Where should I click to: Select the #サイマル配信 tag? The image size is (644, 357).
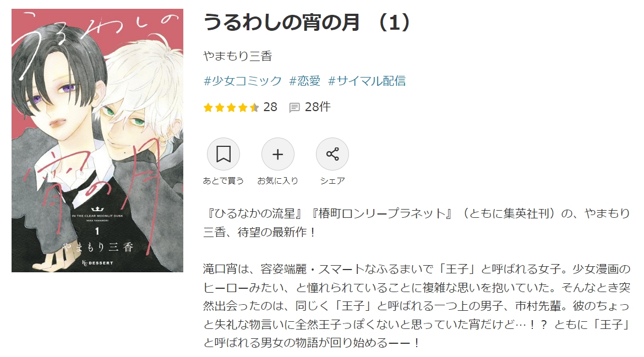pos(367,81)
